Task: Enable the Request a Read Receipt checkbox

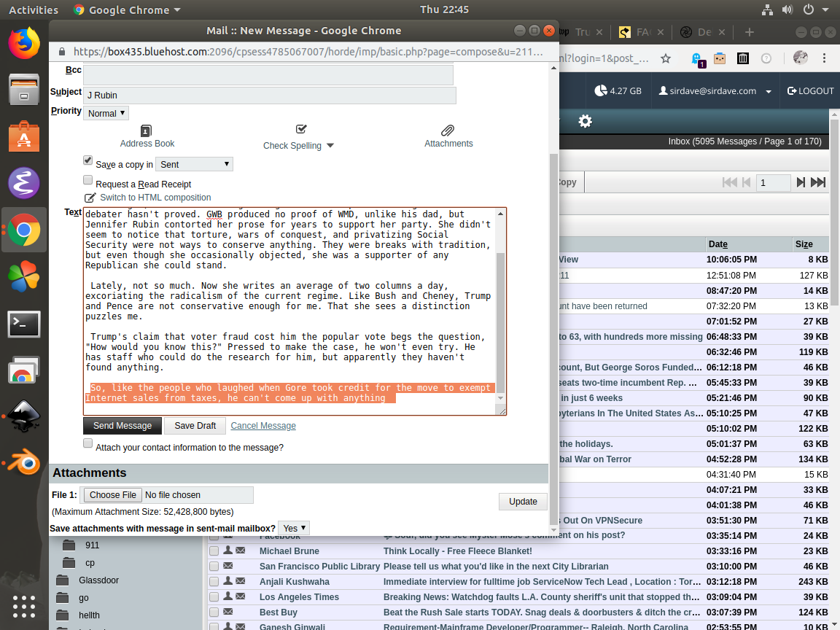Action: pos(88,180)
